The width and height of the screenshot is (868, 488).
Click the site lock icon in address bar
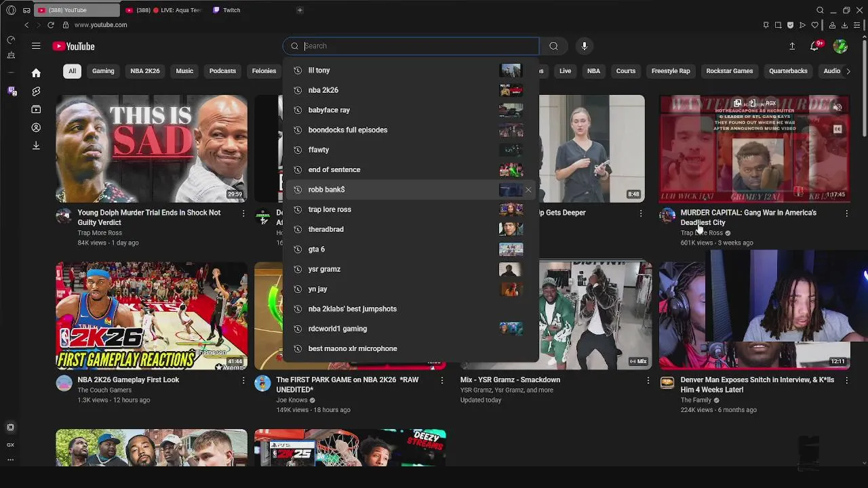pos(66,25)
